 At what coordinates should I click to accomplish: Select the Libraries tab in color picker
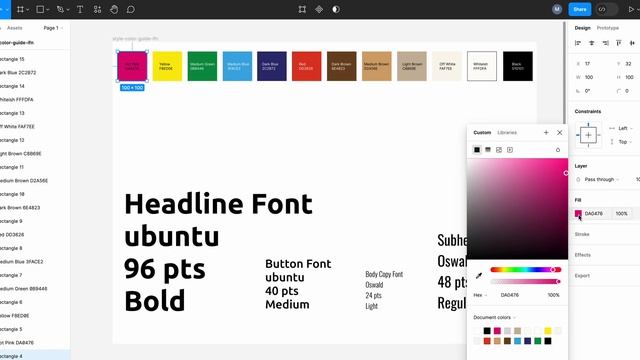click(x=507, y=132)
